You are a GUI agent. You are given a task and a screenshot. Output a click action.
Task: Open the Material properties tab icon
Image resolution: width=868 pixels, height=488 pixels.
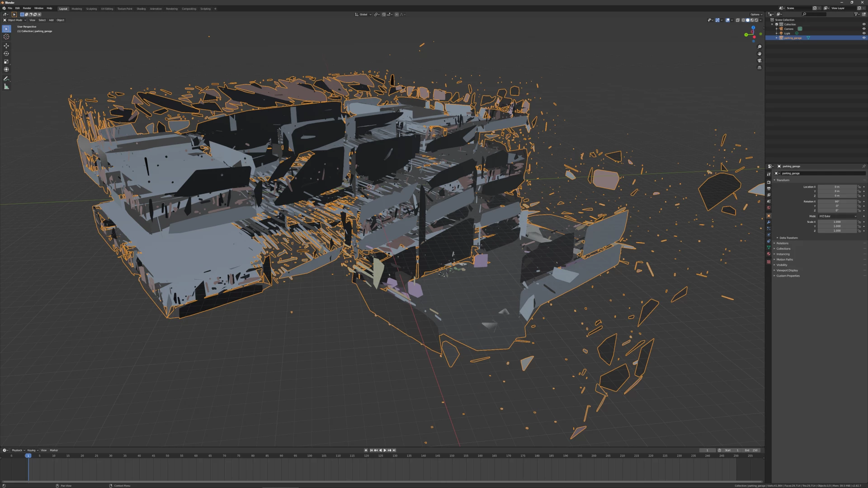[x=769, y=254]
